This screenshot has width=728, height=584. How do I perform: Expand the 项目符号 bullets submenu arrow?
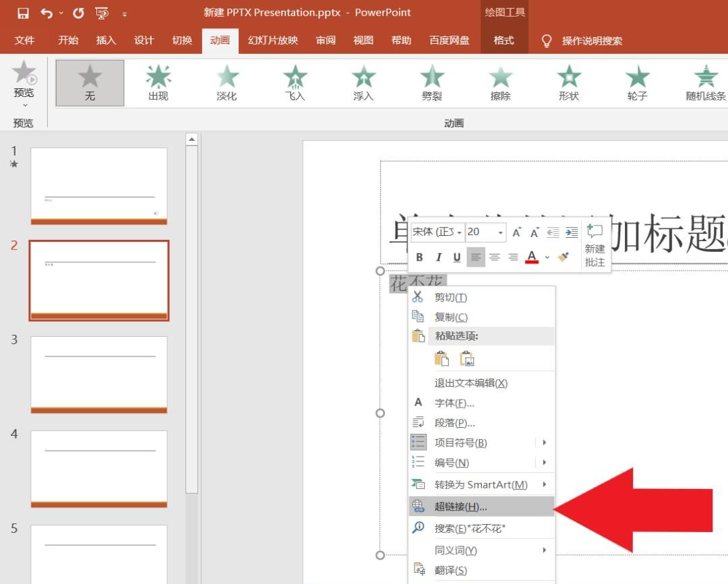[544, 443]
